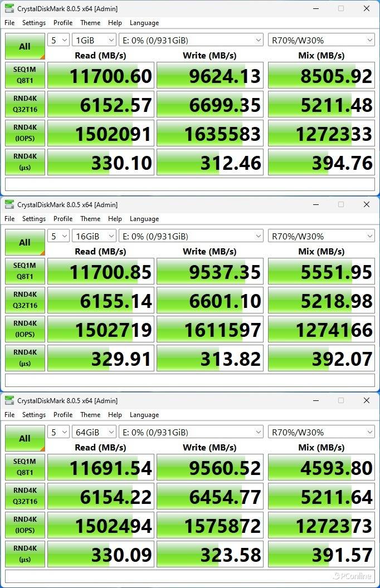
Task: Start SEQ1M Q8T1 test in 1GiB window
Action: tap(25, 75)
